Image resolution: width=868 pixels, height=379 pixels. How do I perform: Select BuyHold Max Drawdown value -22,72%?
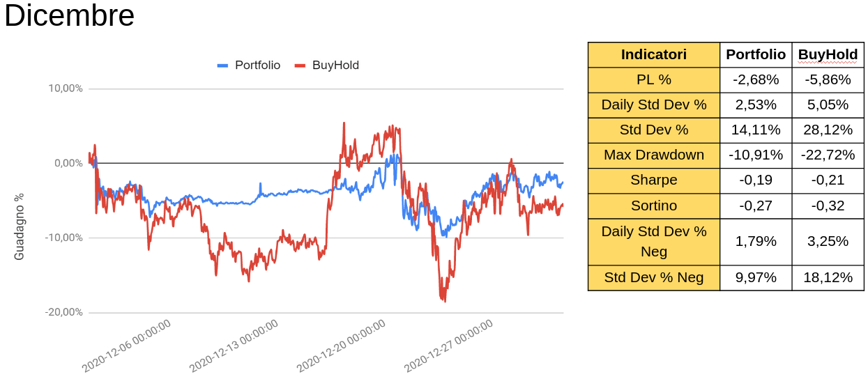828,155
